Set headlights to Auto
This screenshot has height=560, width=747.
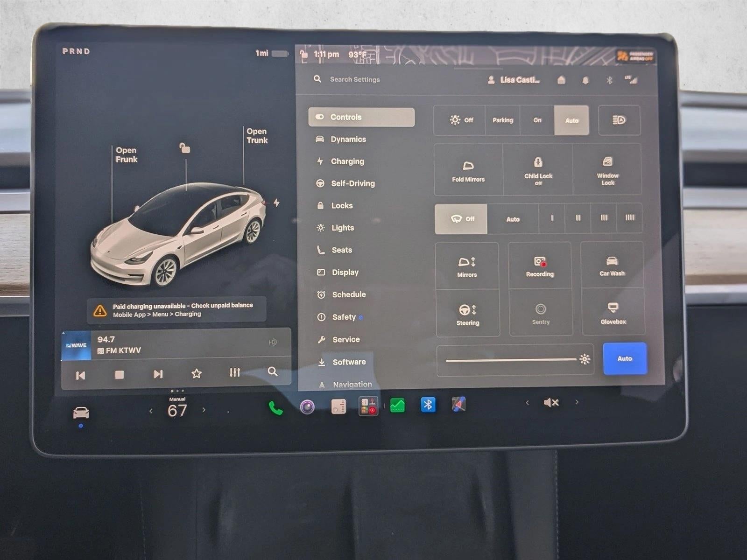[x=572, y=120]
